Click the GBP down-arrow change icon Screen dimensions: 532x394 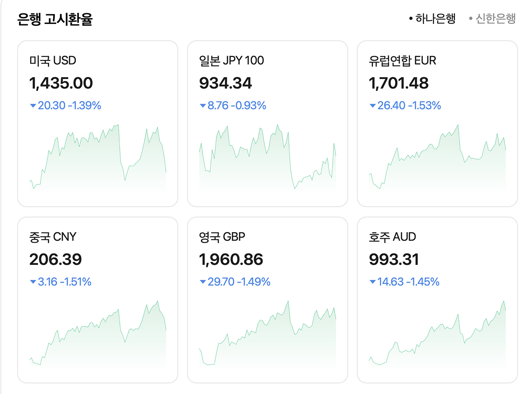pyautogui.click(x=203, y=282)
